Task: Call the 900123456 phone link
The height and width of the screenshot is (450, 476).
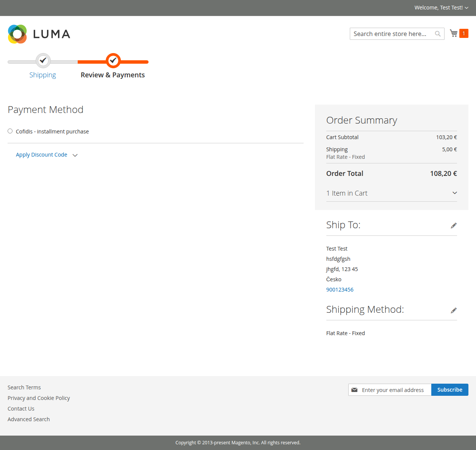Action: [340, 289]
